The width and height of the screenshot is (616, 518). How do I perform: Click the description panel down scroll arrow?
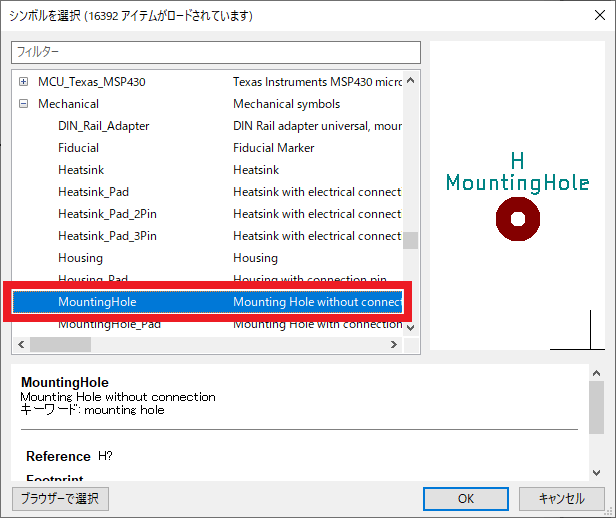coord(596,468)
